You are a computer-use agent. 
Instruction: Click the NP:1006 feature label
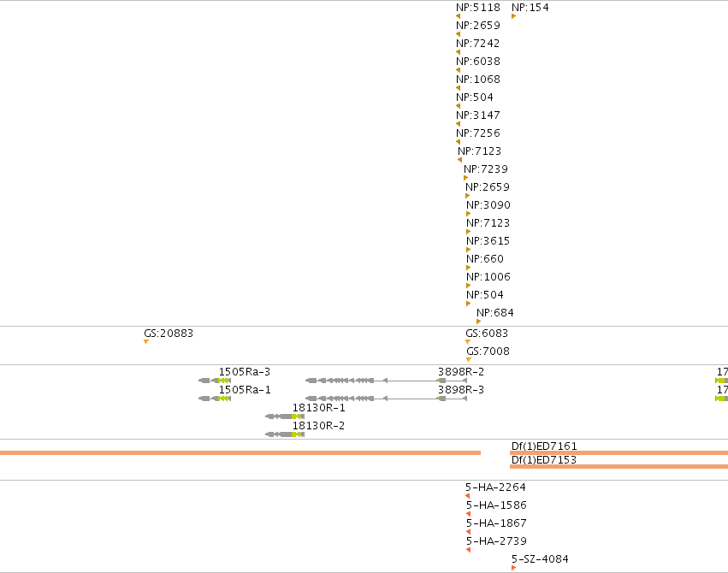tap(488, 277)
